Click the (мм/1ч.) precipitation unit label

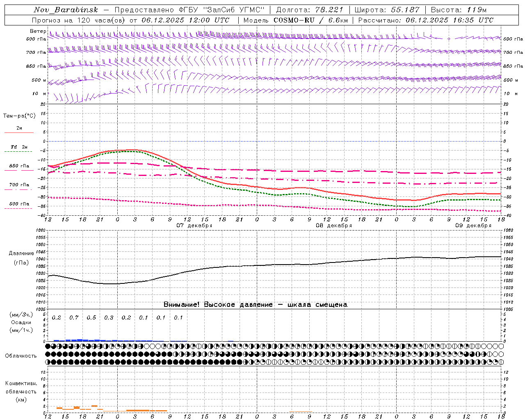(21, 330)
